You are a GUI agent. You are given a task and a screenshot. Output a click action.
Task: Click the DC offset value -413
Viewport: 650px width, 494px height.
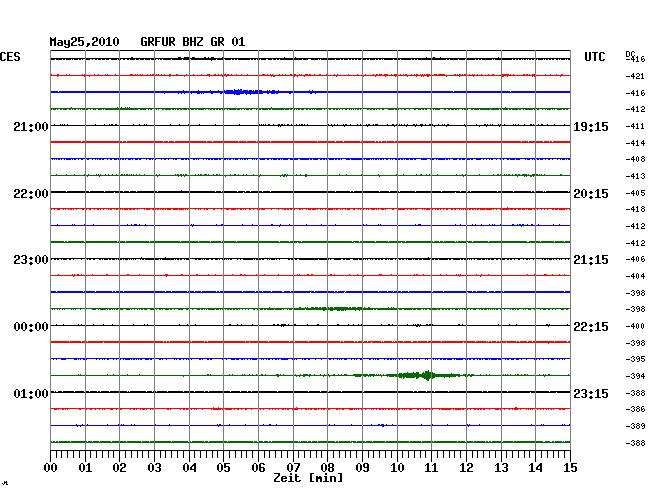click(x=635, y=176)
